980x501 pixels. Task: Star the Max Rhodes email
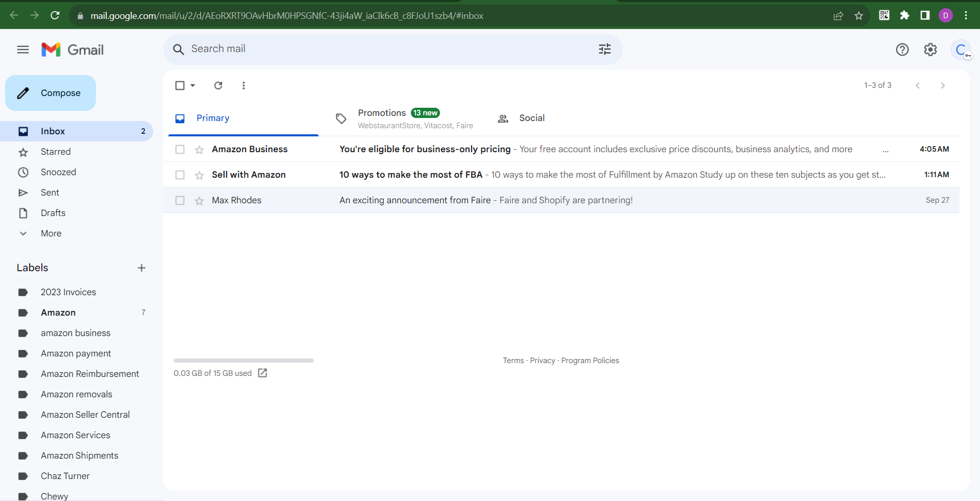click(x=200, y=201)
